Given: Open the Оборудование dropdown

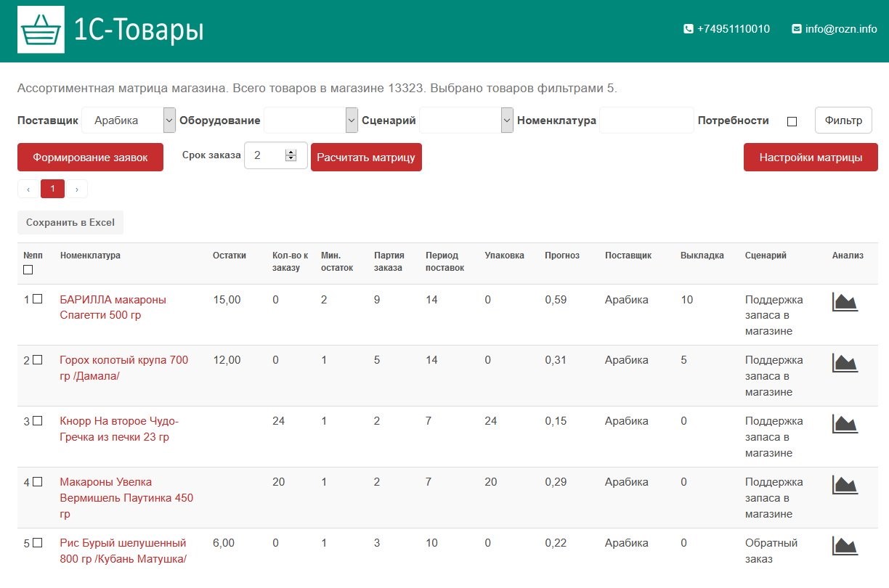Looking at the screenshot, I should (311, 121).
